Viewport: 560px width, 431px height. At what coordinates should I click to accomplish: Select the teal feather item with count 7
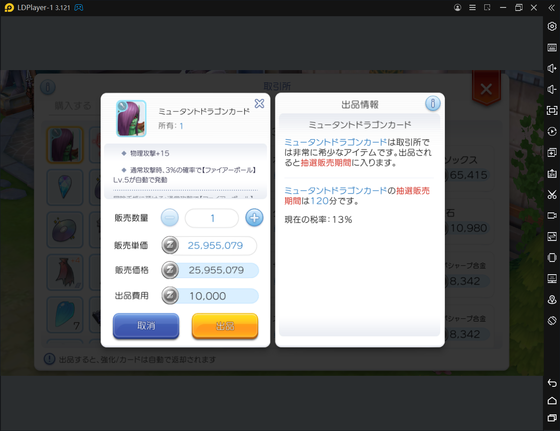65,315
